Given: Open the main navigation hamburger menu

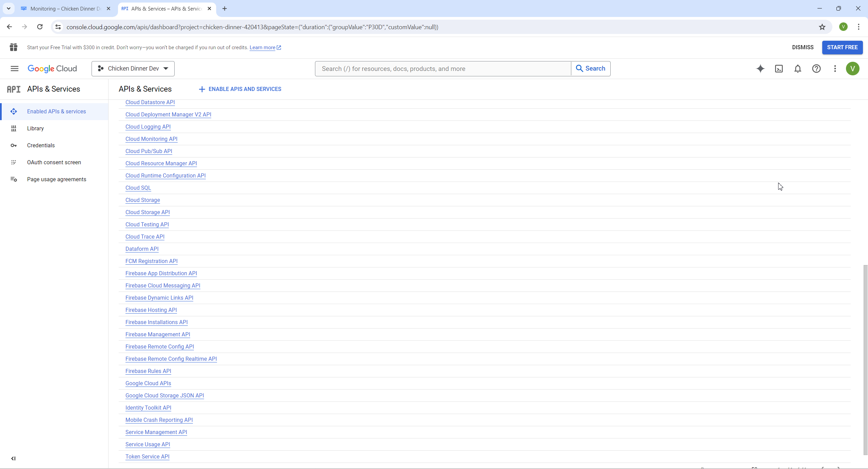Looking at the screenshot, I should click(14, 69).
